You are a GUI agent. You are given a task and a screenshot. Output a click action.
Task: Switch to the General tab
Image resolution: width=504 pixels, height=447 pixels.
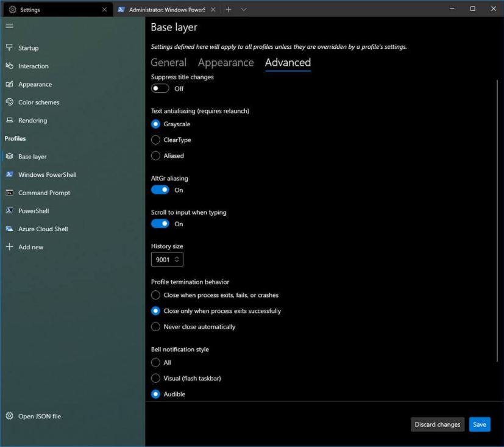point(169,62)
